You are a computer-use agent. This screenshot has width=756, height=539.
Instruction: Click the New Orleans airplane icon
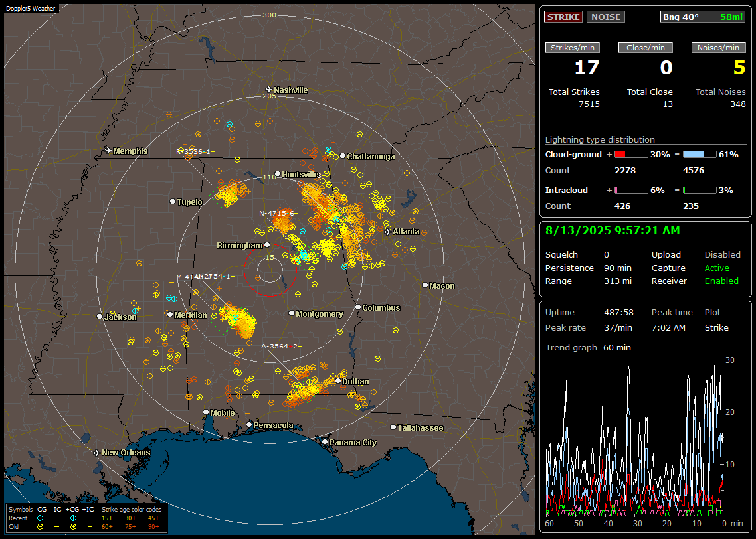tap(97, 453)
